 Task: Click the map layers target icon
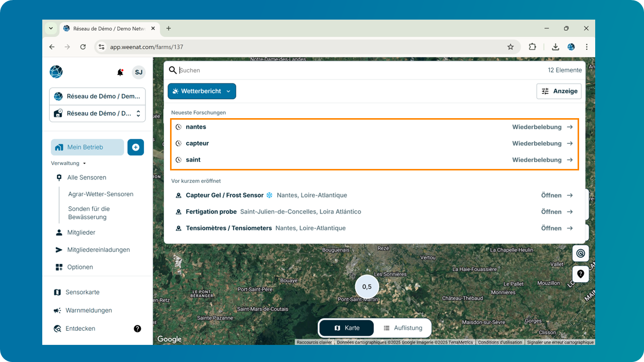(x=581, y=253)
